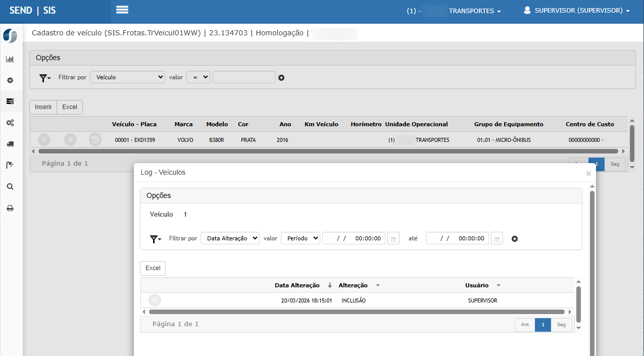Sort by Data Alteração column header
The height and width of the screenshot is (356, 644).
tap(297, 285)
